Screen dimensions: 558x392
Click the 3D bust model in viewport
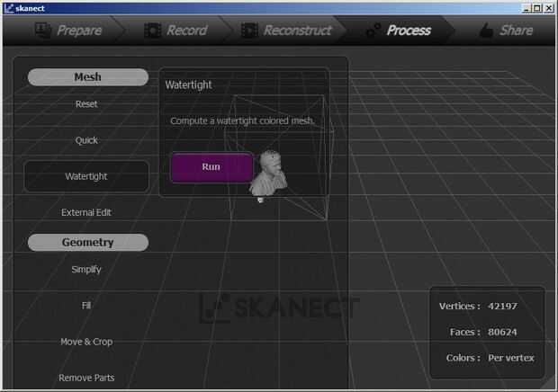pyautogui.click(x=269, y=174)
